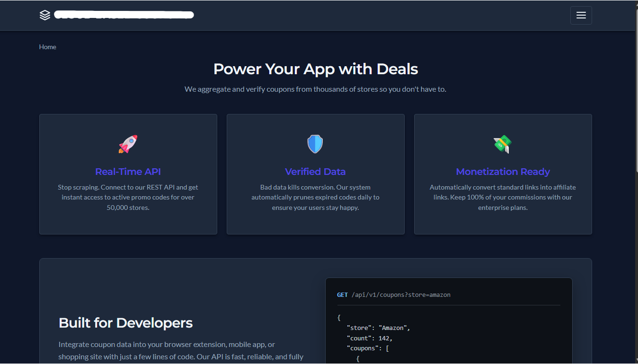Click the rocket icon on Real-Time API card
Screen dimensions: 638x364
[128, 144]
